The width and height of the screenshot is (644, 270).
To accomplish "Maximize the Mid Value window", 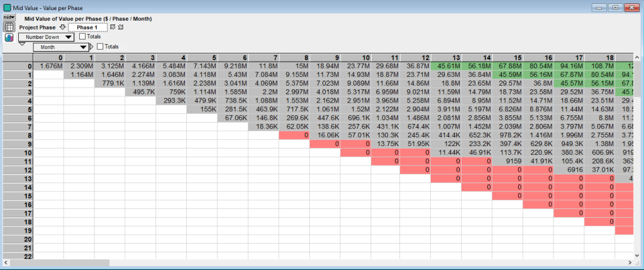I will point(615,6).
